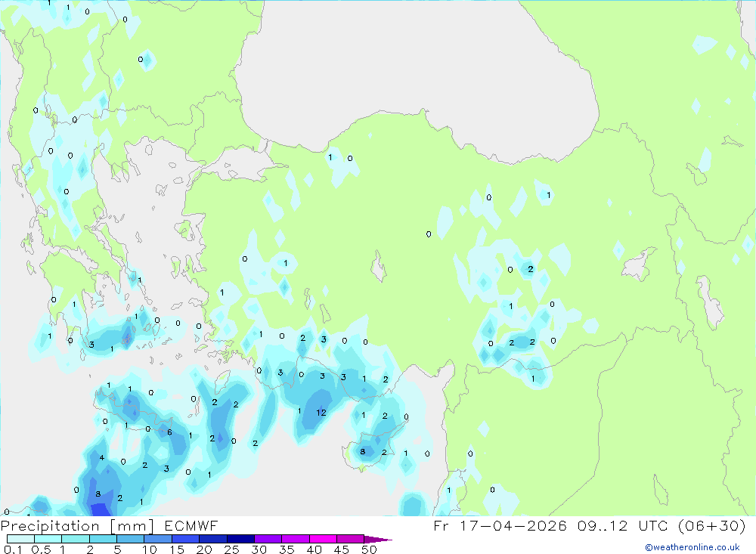
Task: Click the 'UTC' label in the timestamp
Action: coord(653,525)
